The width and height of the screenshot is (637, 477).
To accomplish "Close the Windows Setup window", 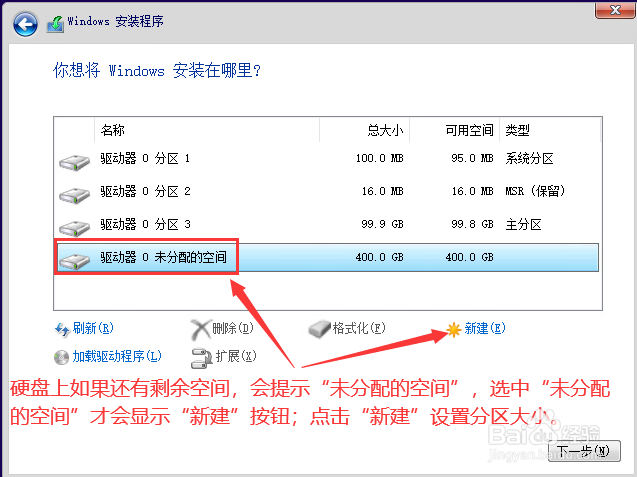I will click(x=615, y=10).
